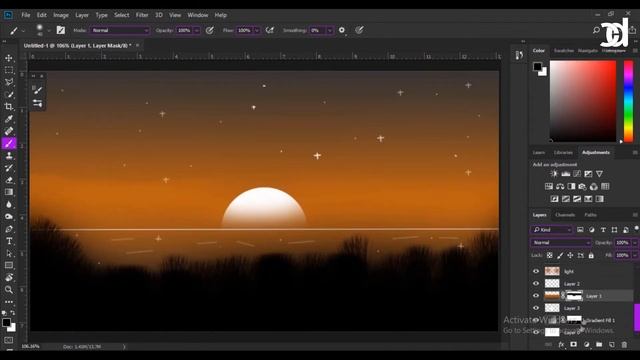Select the Move tool
Image resolution: width=640 pixels, height=360 pixels.
(x=9, y=58)
